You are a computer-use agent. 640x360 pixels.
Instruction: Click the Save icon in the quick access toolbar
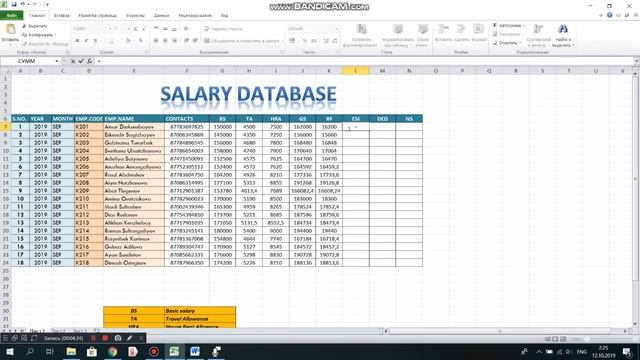[x=14, y=4]
